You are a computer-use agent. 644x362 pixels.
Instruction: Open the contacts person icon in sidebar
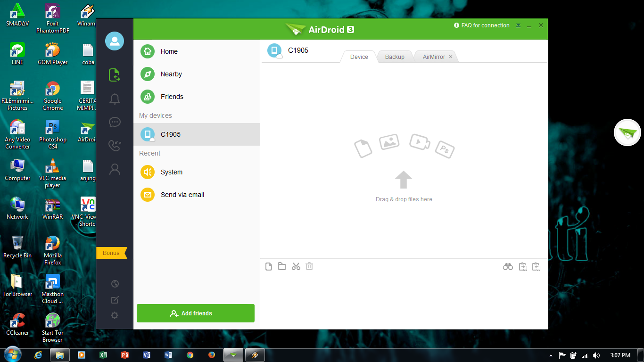coord(115,169)
